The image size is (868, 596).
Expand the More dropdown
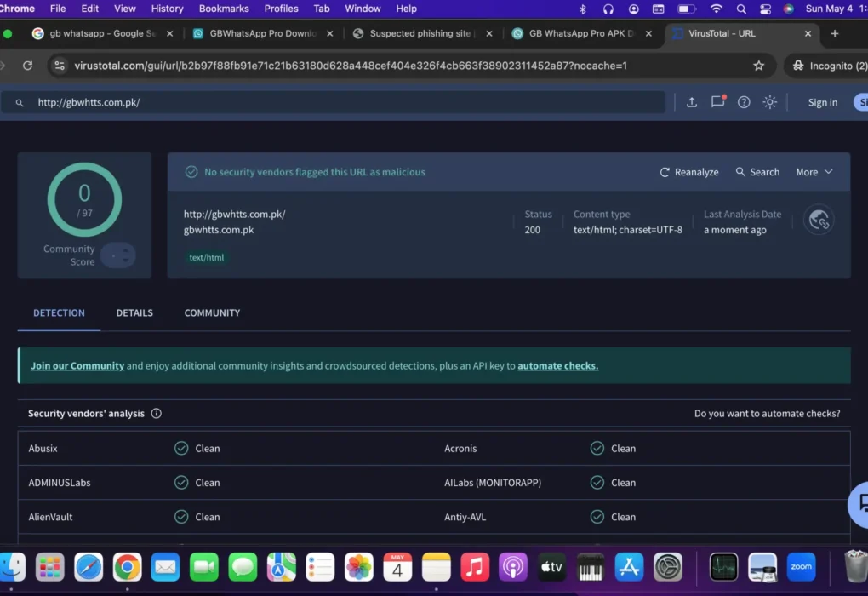[x=814, y=172]
